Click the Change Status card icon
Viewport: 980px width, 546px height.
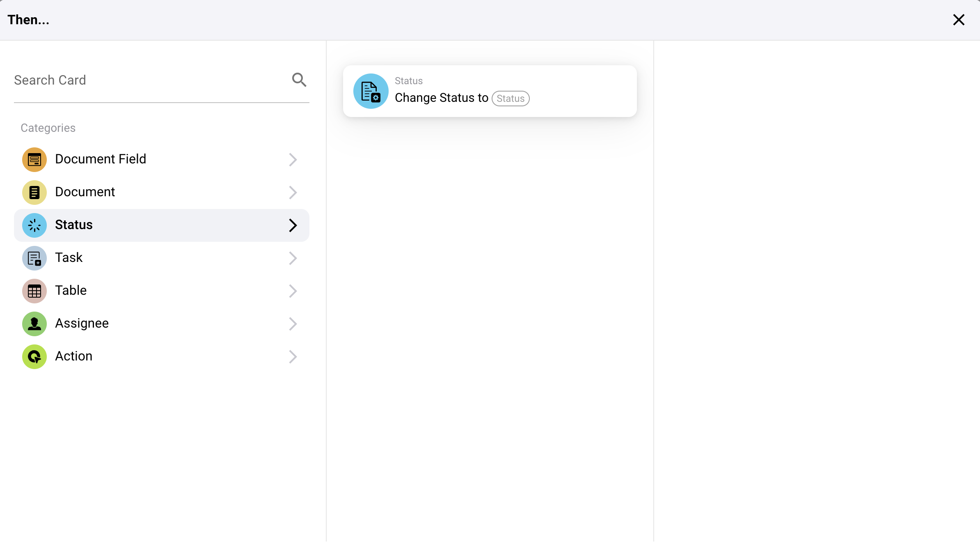[371, 91]
